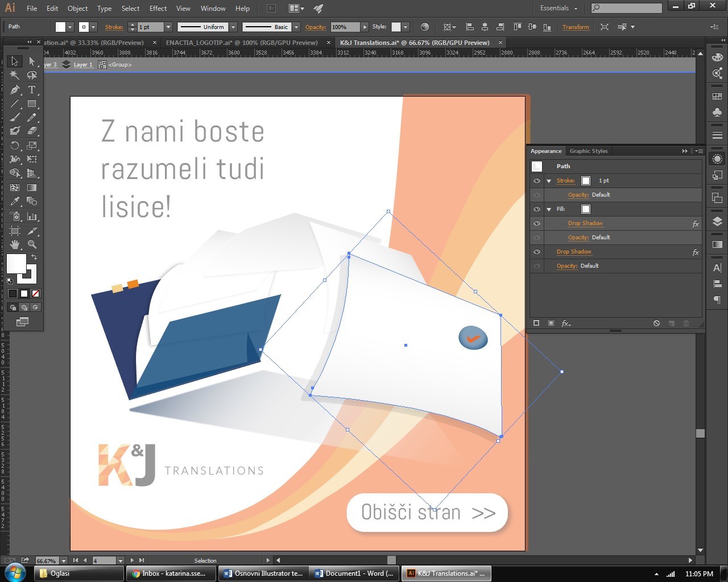Screen dimensions: 728x582
Task: Click Clear Appearance icon in Appearance panel
Action: pos(656,323)
